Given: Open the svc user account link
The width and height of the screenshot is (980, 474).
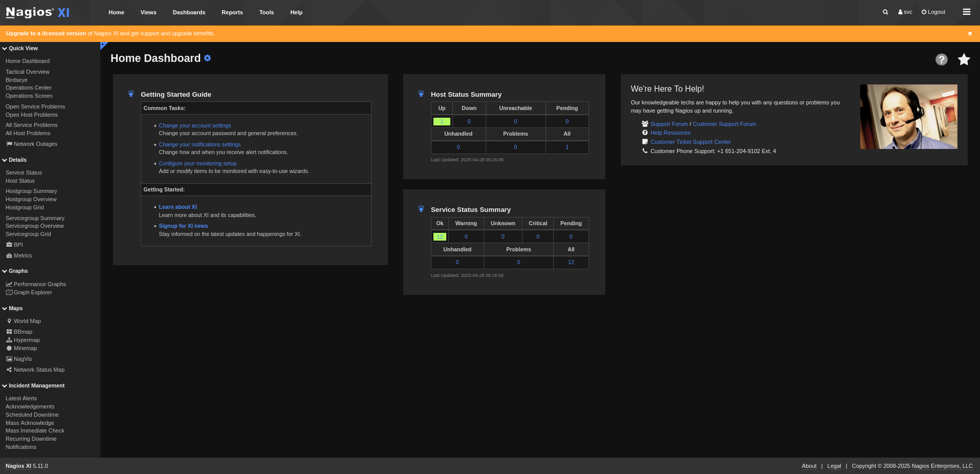Looking at the screenshot, I should coord(905,12).
